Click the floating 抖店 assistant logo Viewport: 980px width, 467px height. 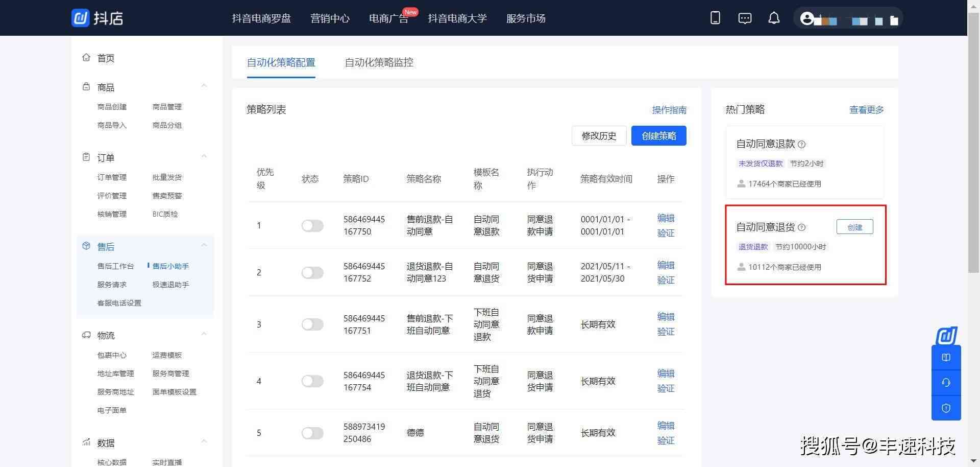pos(947,336)
